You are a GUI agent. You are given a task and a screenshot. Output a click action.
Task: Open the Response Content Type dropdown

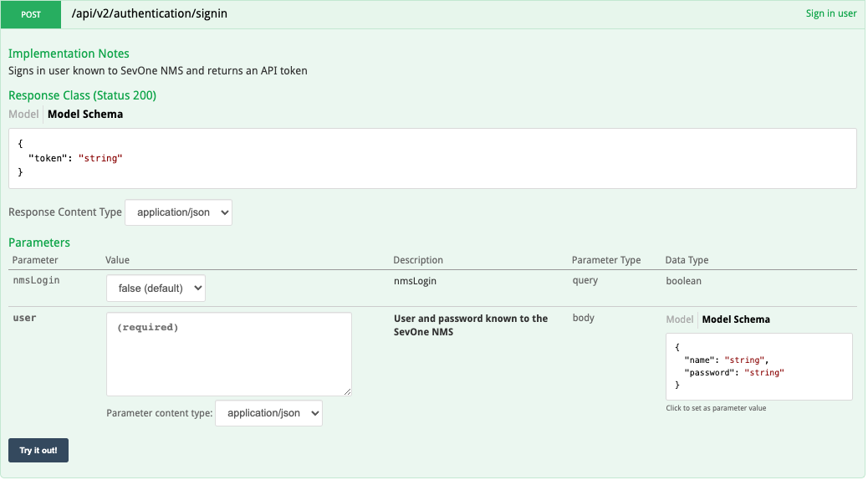[x=179, y=212]
